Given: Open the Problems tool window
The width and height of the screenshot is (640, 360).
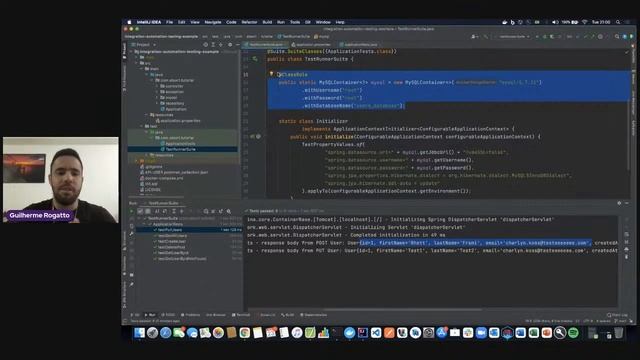Looking at the screenshot, I should coord(191,315).
